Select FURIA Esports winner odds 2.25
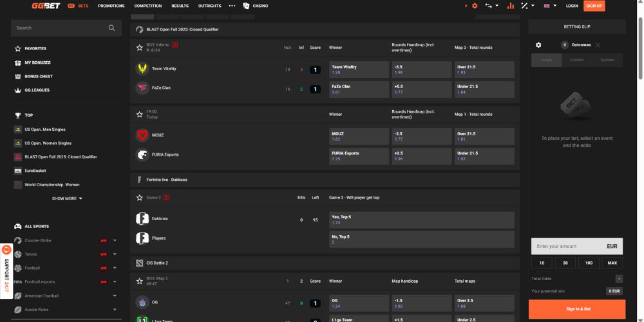Viewport: 644px width, 322px height. (x=359, y=156)
